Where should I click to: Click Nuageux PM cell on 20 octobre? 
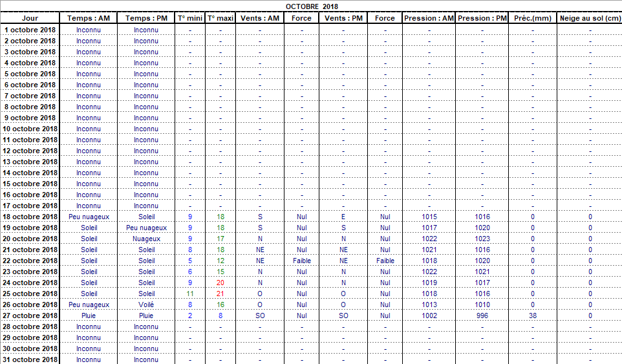(146, 239)
